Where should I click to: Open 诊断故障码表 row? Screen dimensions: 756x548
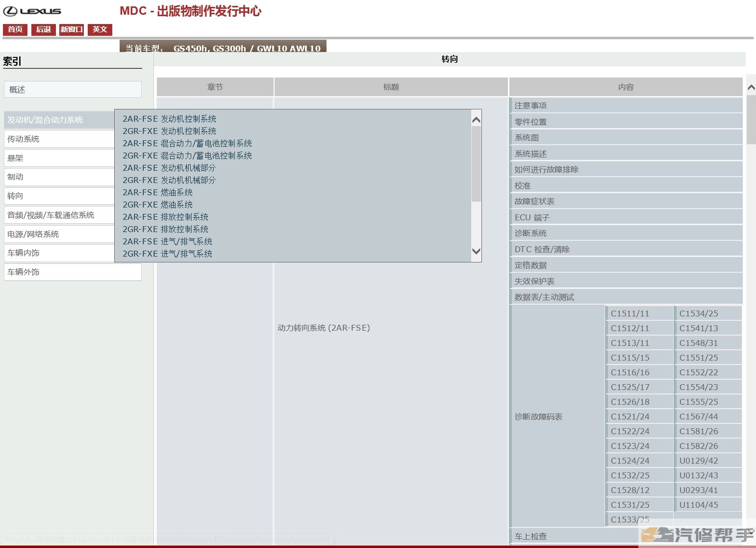(557, 417)
